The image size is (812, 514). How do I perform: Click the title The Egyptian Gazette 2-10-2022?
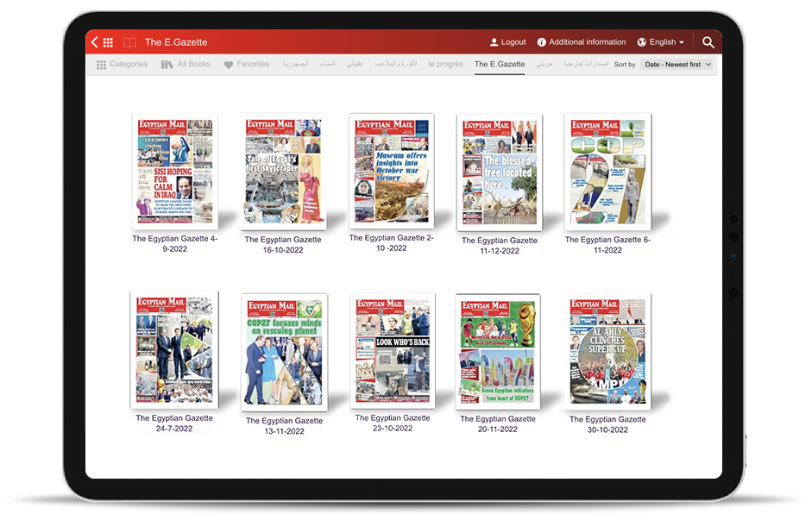[392, 242]
